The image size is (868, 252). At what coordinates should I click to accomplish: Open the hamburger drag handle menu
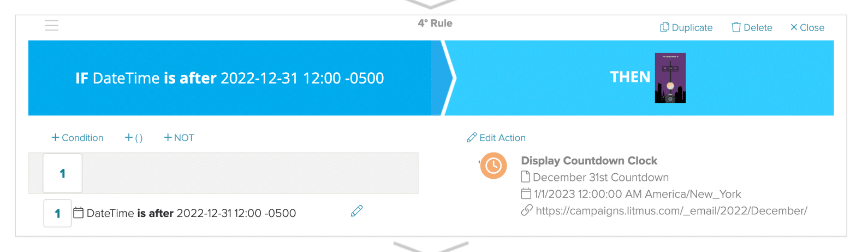point(52,25)
